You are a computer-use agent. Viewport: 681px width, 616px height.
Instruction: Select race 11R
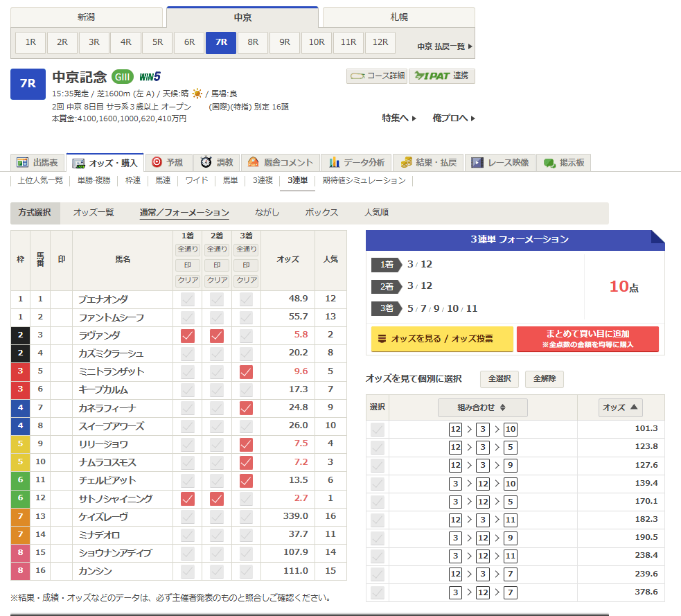coord(348,42)
